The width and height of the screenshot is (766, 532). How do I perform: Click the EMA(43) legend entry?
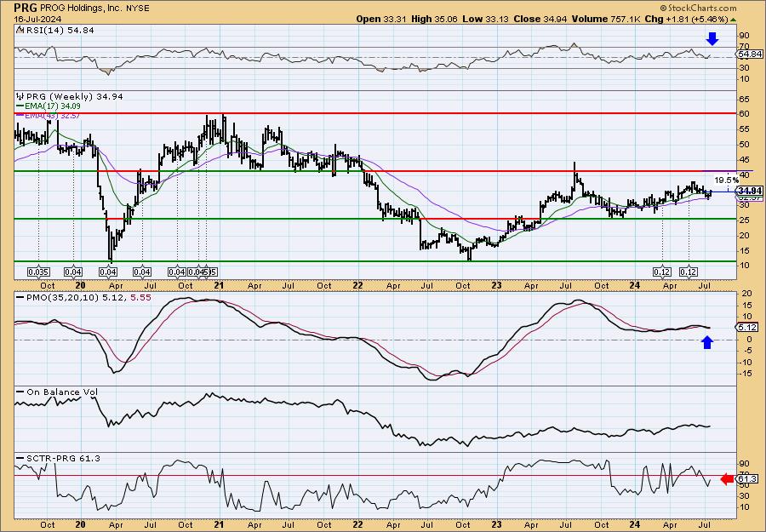53,116
